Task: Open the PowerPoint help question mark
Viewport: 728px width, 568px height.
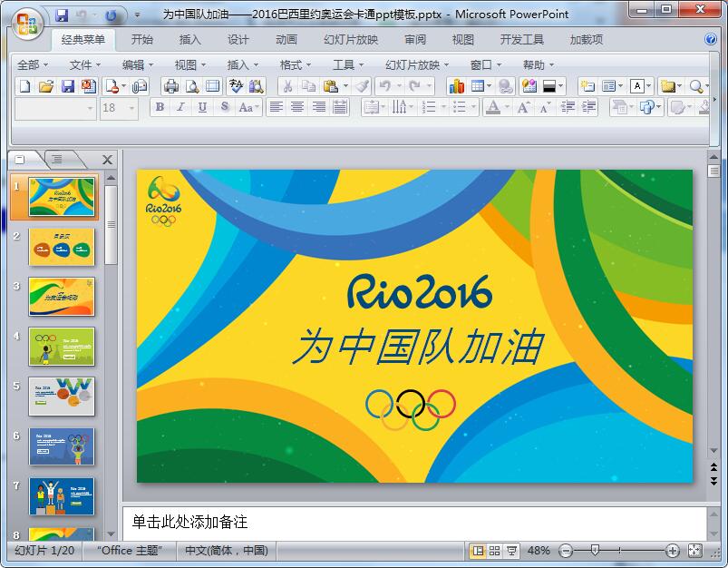Action: [711, 40]
